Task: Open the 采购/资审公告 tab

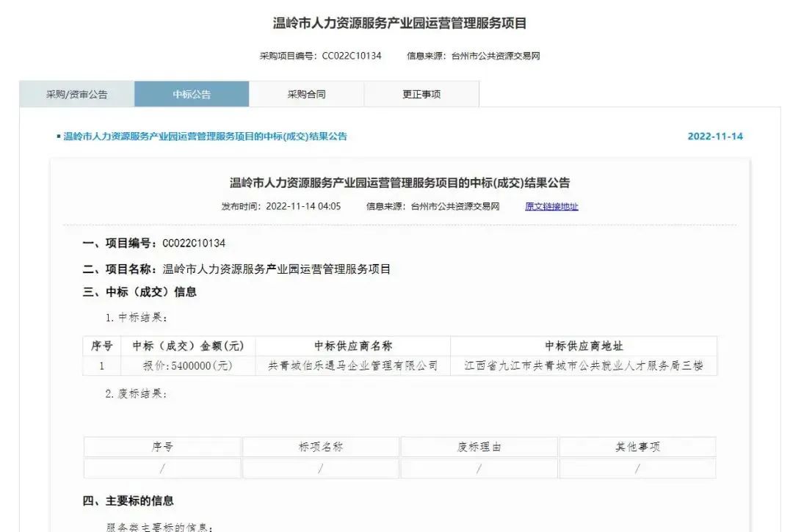Action: tap(77, 94)
